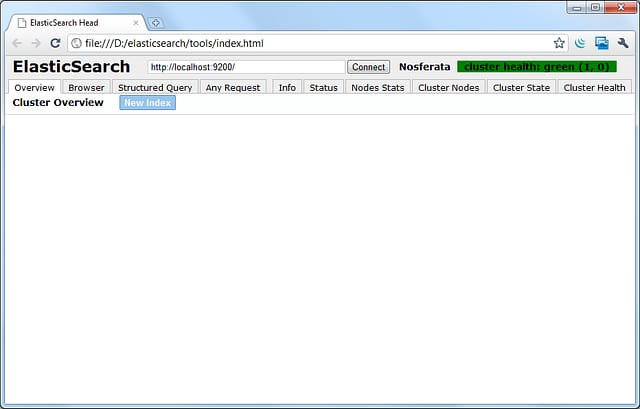Open a new tab with the plus button
Screen dimensions: 640x409
tap(155, 23)
